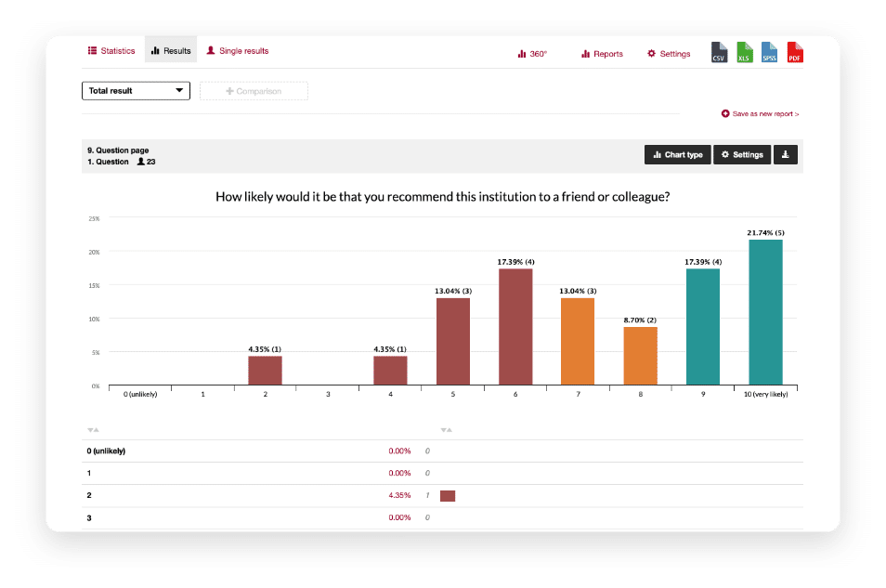This screenshot has width=886, height=588.
Task: Export results as CSV file
Action: pyautogui.click(x=720, y=52)
